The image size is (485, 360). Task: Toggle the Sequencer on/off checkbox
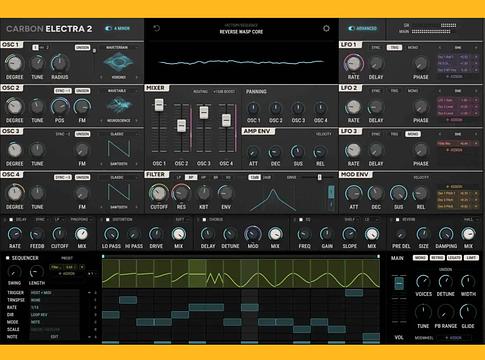tap(8, 258)
